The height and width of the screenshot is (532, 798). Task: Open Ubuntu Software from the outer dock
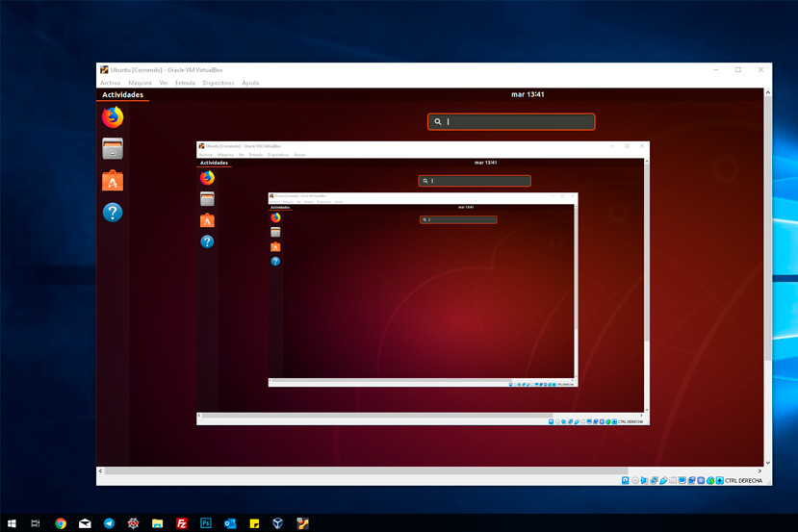coord(113,181)
